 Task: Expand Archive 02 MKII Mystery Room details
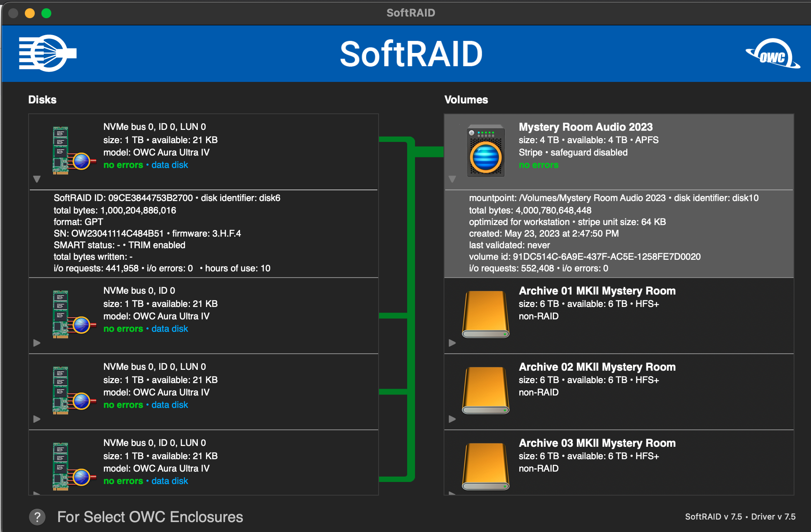point(452,419)
